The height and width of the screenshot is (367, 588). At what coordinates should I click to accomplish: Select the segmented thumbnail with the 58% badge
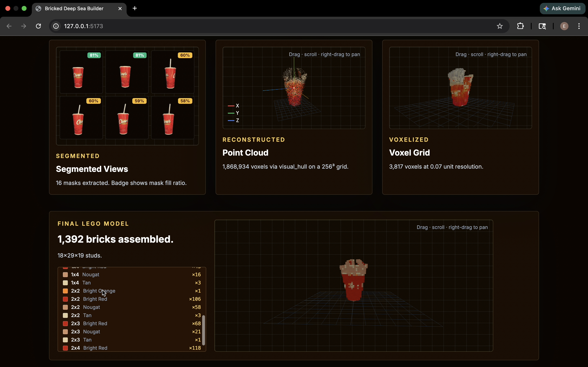pos(173,117)
